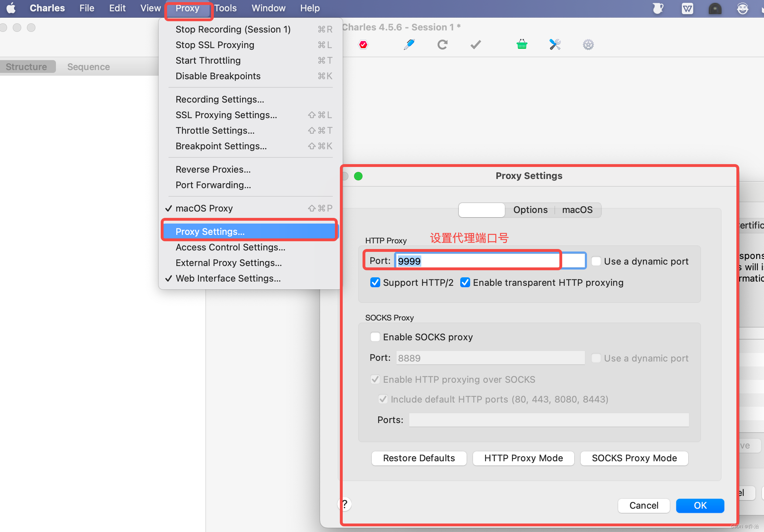Click the WPS icon in menu bar
The width and height of the screenshot is (764, 532).
pos(687,8)
